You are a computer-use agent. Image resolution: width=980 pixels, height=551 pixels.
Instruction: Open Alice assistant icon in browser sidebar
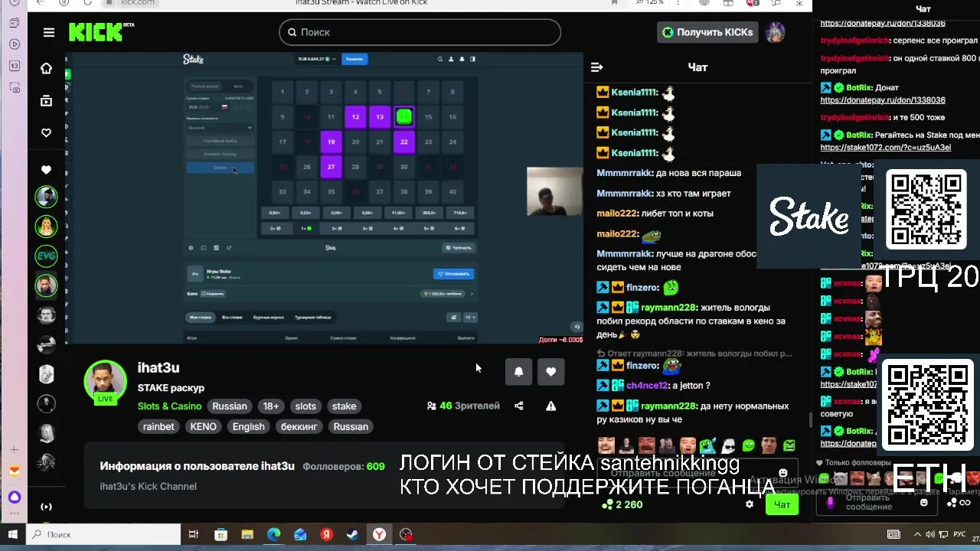14,497
